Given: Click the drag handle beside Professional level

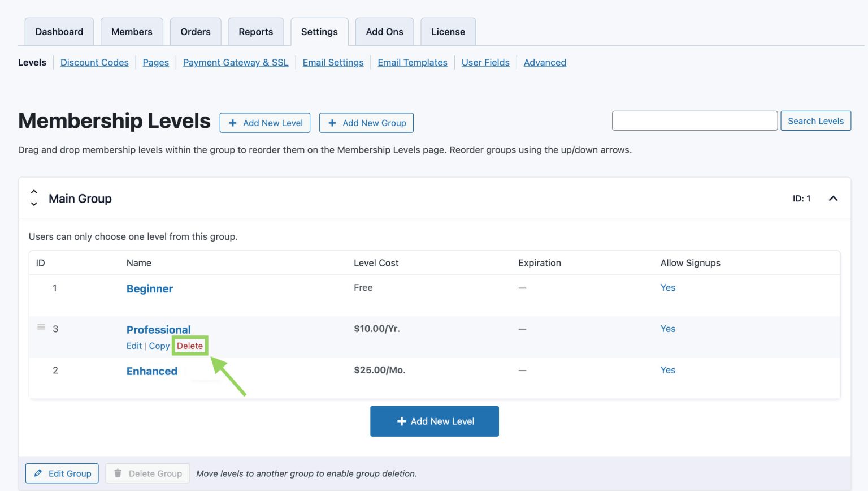Looking at the screenshot, I should pos(41,326).
